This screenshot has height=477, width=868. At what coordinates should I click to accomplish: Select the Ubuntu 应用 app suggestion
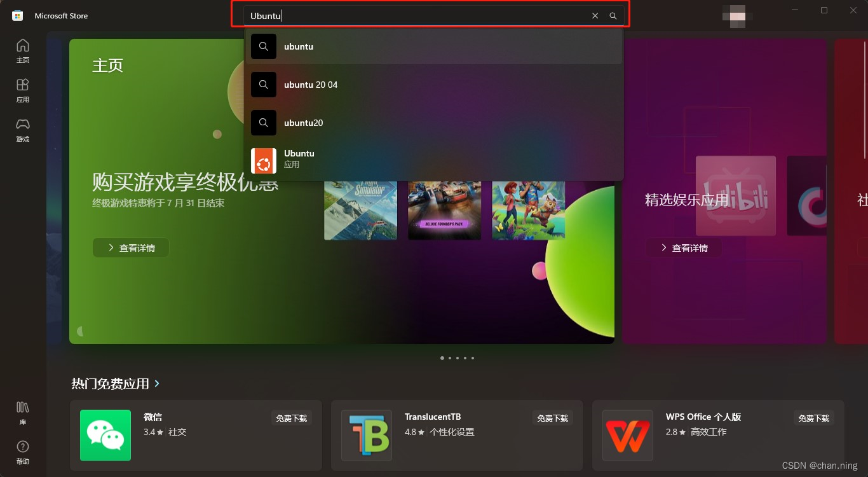pos(434,161)
